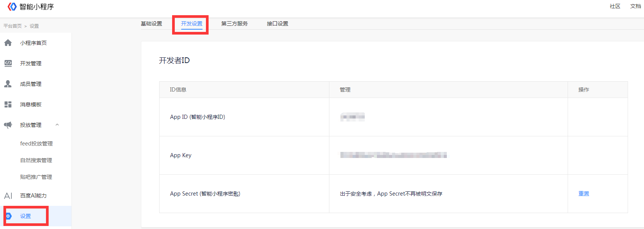Click 平台首页 in the breadcrumb
This screenshot has height=229, width=644.
[x=13, y=26]
